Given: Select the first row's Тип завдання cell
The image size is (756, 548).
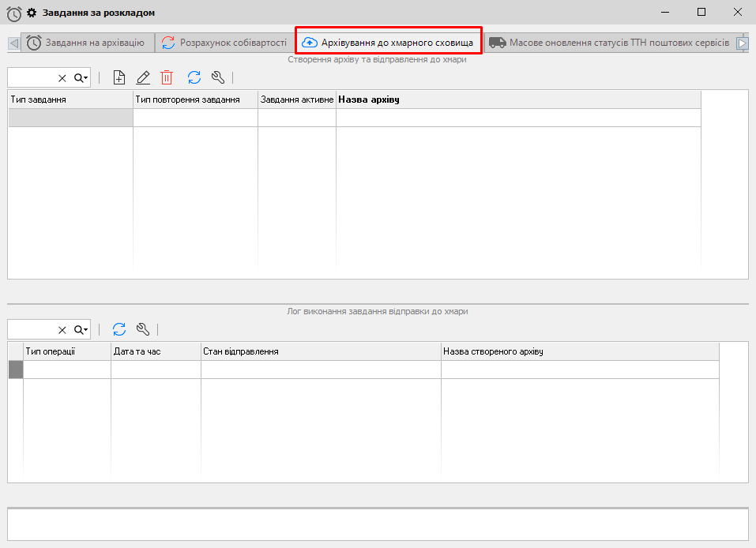Looking at the screenshot, I should [70, 118].
